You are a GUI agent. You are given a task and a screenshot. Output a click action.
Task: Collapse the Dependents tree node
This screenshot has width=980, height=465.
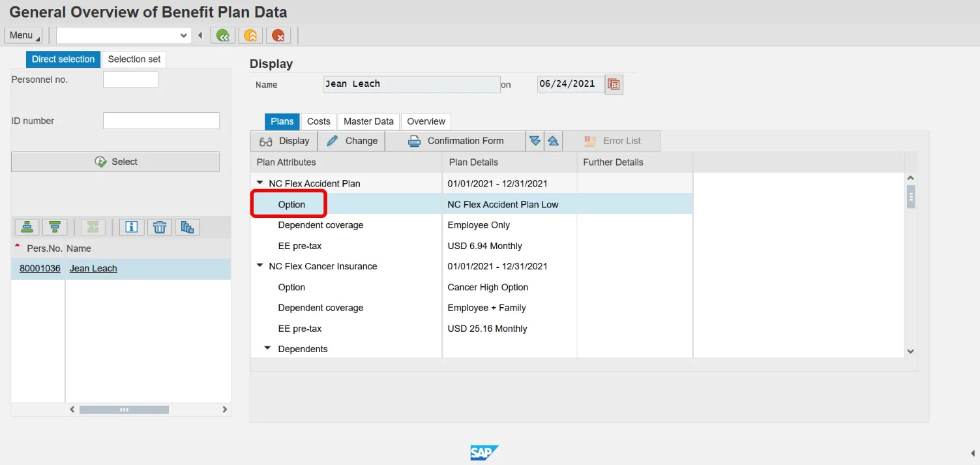click(268, 349)
